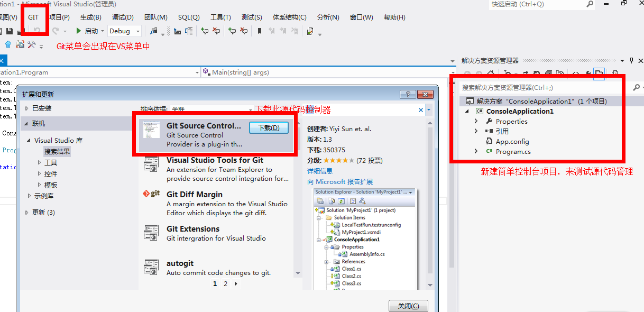Select Program.cs in Solution Explorer
This screenshot has height=312, width=644.
513,152
